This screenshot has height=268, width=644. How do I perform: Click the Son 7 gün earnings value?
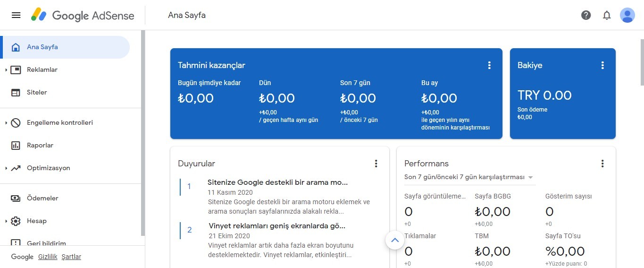coord(358,98)
